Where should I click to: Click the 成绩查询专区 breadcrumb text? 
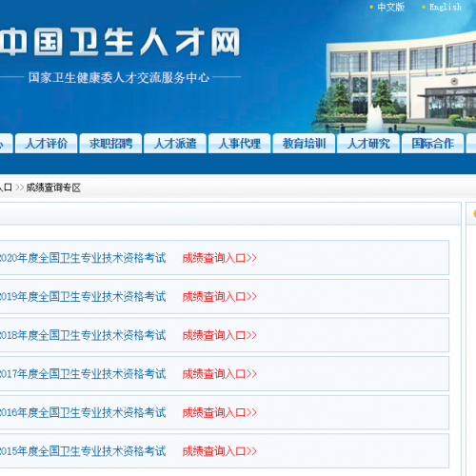pyautogui.click(x=53, y=188)
